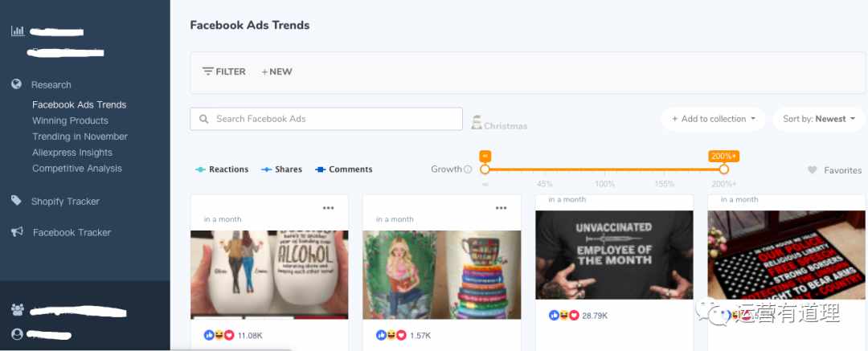The height and width of the screenshot is (351, 868).
Task: Open the Add to collection dropdown
Action: point(713,119)
